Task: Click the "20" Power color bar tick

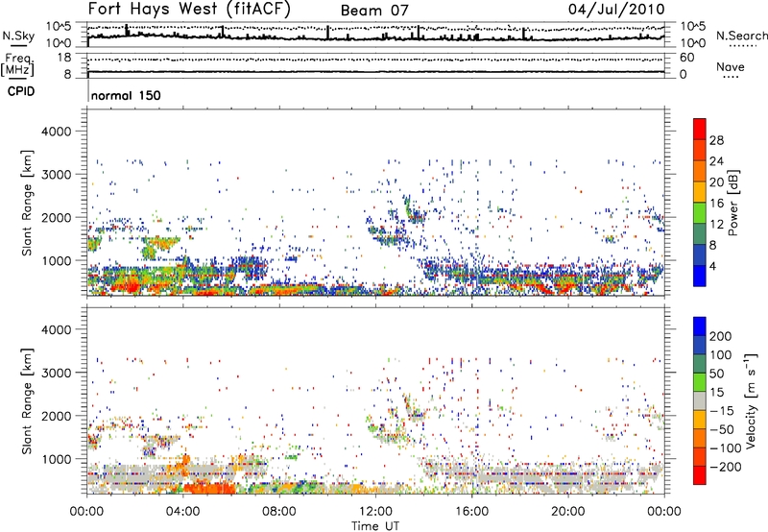Action: click(x=716, y=182)
